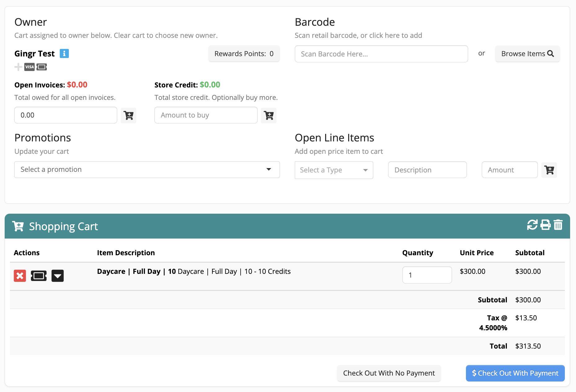This screenshot has width=576, height=392.
Task: Add open invoices amount to cart
Action: (x=128, y=115)
